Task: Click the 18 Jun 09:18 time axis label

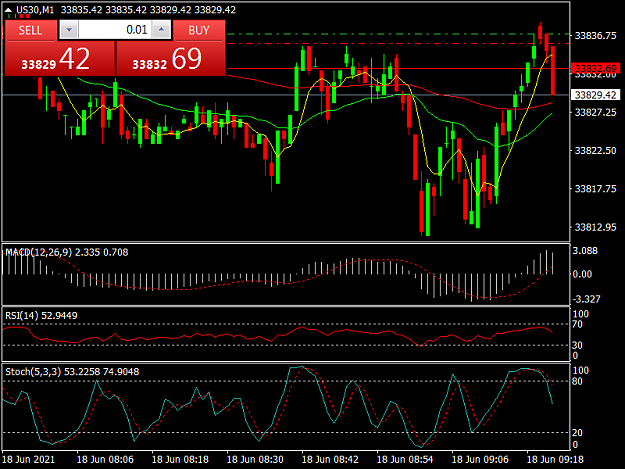Action: click(555, 459)
